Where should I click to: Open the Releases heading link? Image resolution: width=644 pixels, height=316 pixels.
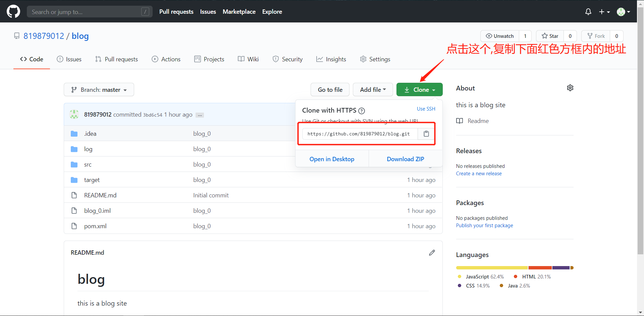pyautogui.click(x=469, y=151)
